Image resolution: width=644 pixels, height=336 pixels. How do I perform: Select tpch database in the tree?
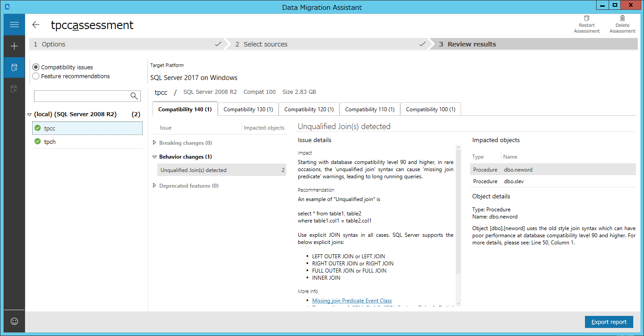coord(88,142)
